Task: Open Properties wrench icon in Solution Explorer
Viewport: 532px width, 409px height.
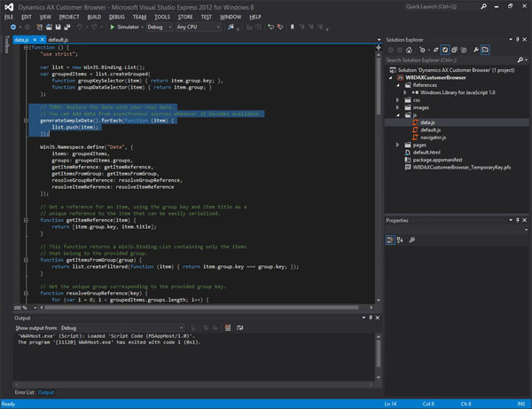Action: coord(476,50)
